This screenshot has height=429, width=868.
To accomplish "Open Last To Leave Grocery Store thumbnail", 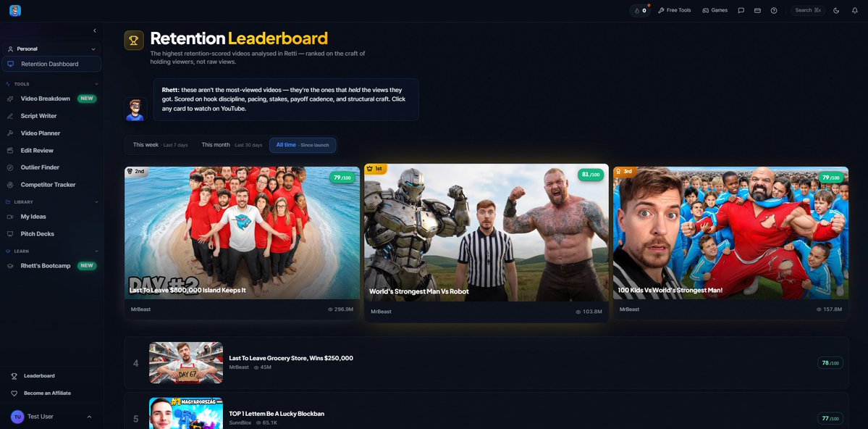I will pyautogui.click(x=186, y=362).
